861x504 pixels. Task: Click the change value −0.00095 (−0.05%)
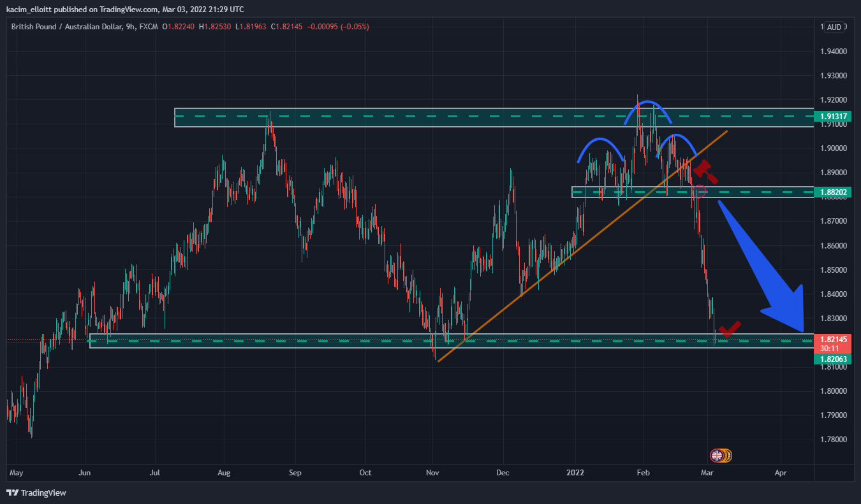[x=337, y=27]
